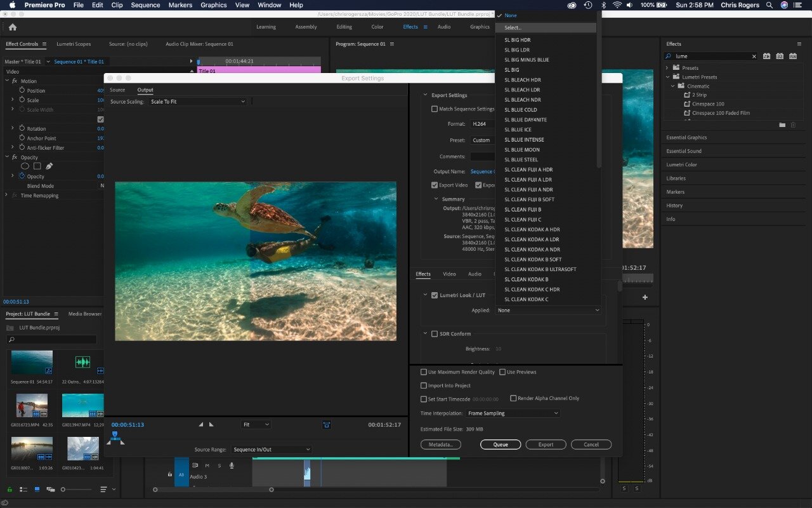Create a 4-point polygon mask under Opacity
The width and height of the screenshot is (812, 508).
(x=37, y=166)
